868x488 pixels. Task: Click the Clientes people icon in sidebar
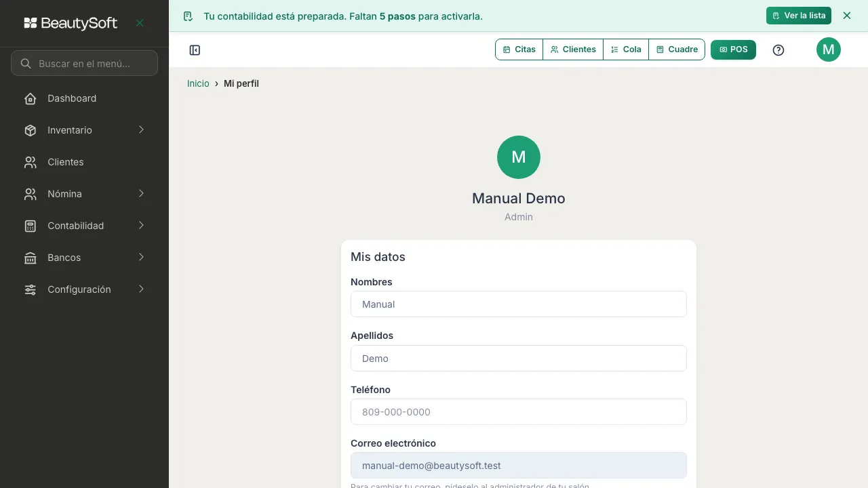[x=31, y=162]
